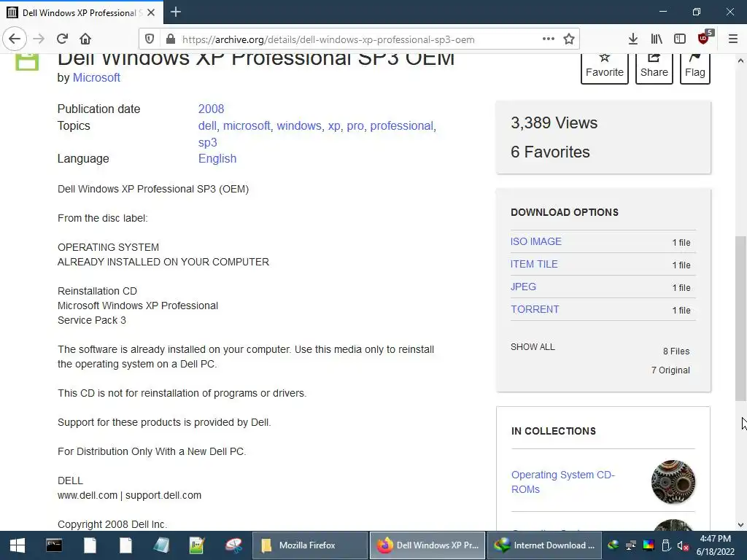Click the page vertical scrollbar thumb
The width and height of the screenshot is (747, 560).
740,318
